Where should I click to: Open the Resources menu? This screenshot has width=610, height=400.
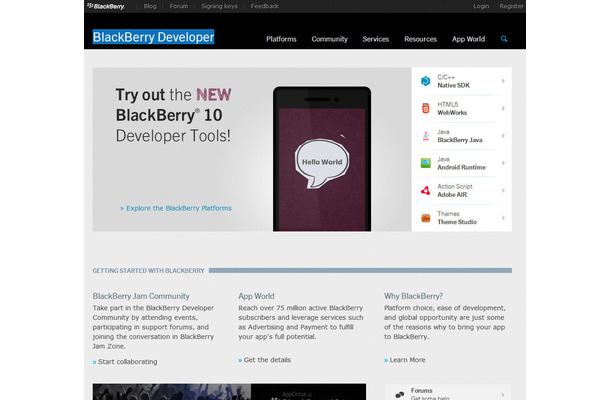click(421, 39)
